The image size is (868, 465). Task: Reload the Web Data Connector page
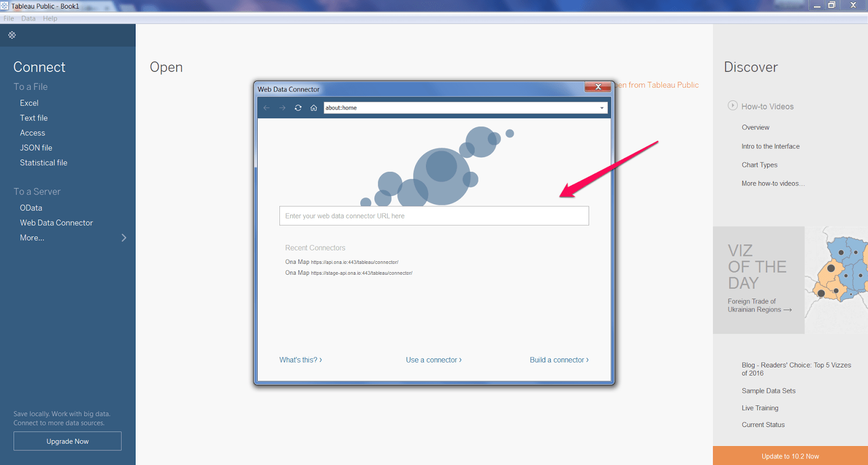click(x=298, y=108)
